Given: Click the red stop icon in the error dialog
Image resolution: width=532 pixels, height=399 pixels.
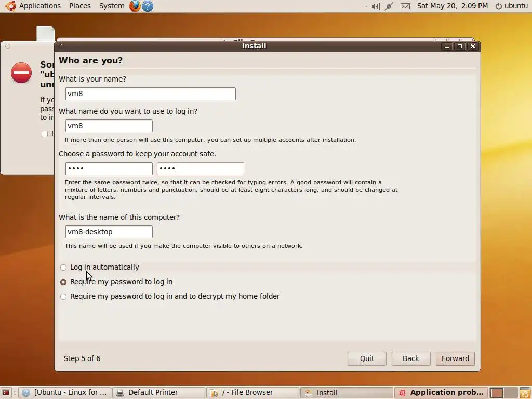Looking at the screenshot, I should pyautogui.click(x=21, y=72).
